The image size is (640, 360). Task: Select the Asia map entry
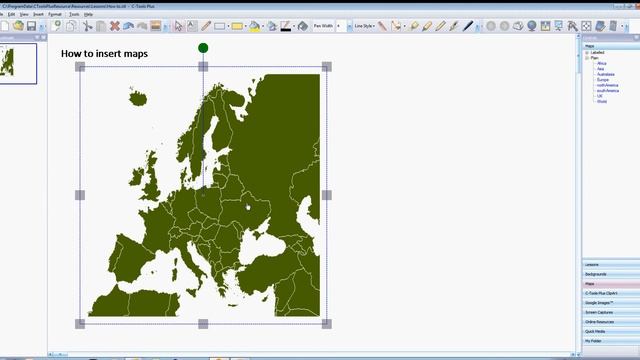[600, 69]
